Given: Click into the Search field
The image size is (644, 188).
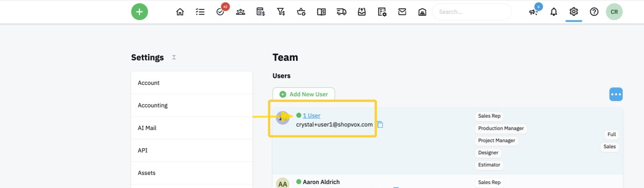Looking at the screenshot, I should (x=471, y=12).
